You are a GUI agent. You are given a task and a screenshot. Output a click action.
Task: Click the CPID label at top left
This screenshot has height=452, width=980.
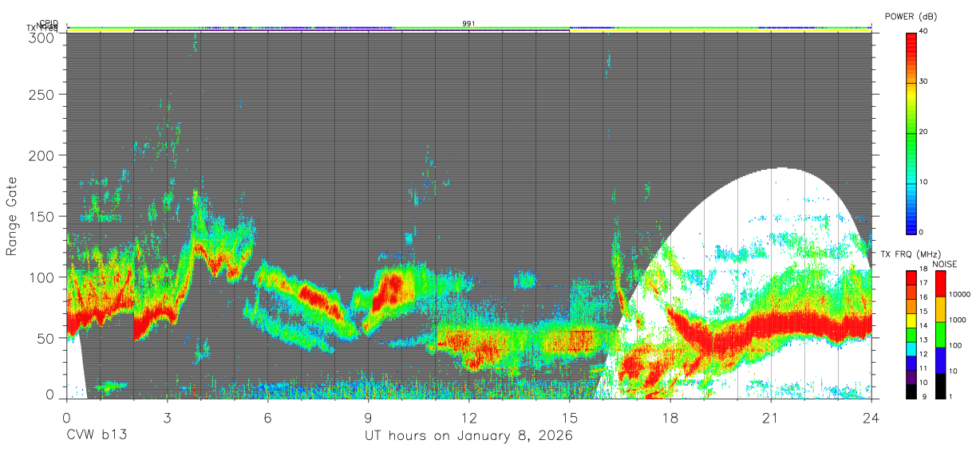pos(49,23)
